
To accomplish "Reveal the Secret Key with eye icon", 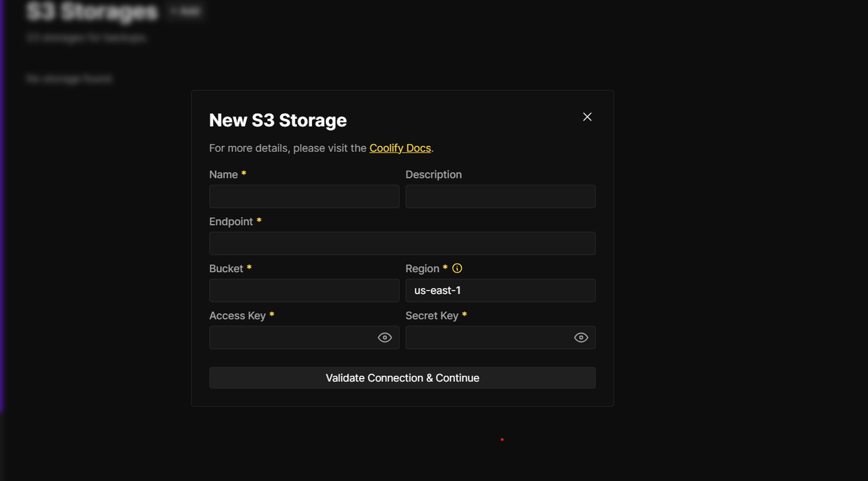I will 581,338.
